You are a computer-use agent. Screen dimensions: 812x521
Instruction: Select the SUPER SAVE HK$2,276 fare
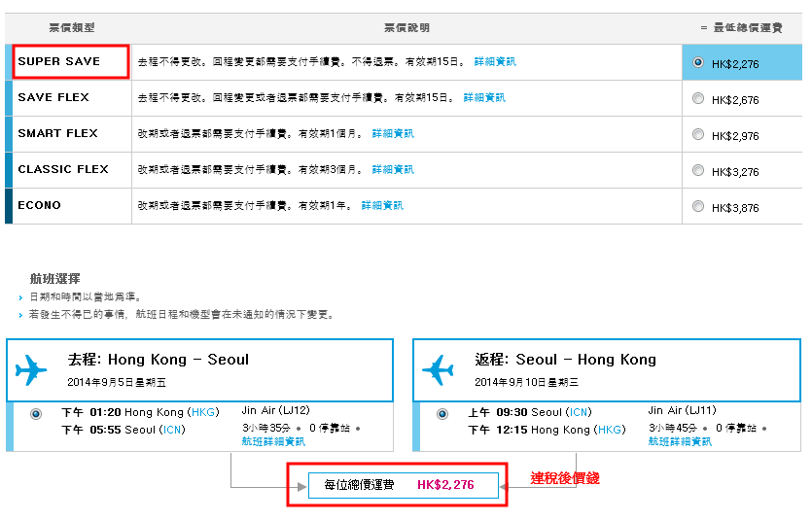click(697, 62)
